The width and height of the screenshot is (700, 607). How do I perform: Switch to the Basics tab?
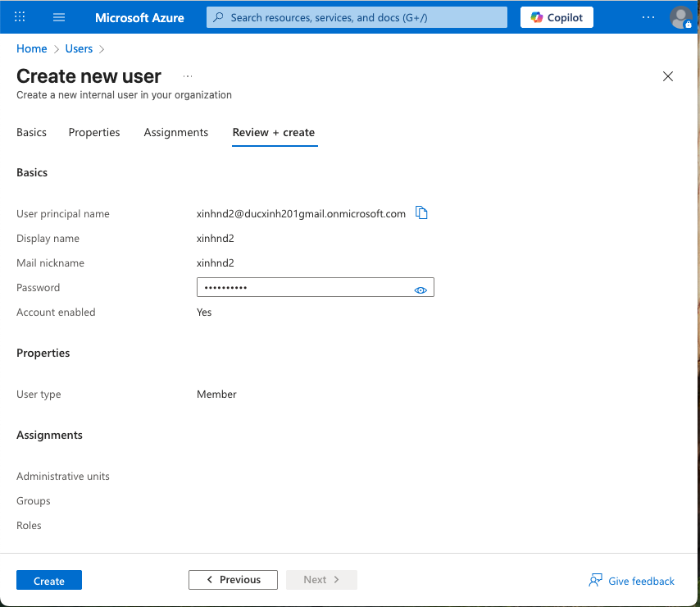(x=31, y=132)
